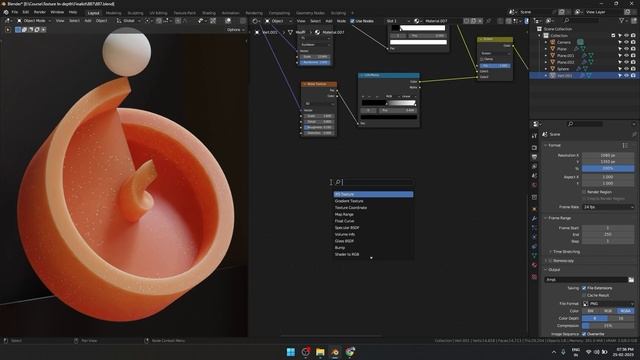Open the viewport Options button
This screenshot has width=640, height=360.
point(236,29)
